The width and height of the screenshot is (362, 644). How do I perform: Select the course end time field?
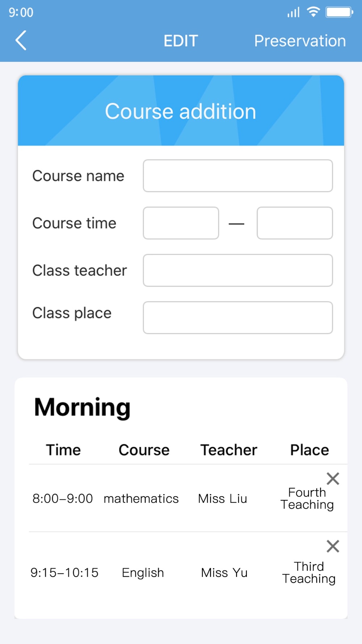[295, 223]
